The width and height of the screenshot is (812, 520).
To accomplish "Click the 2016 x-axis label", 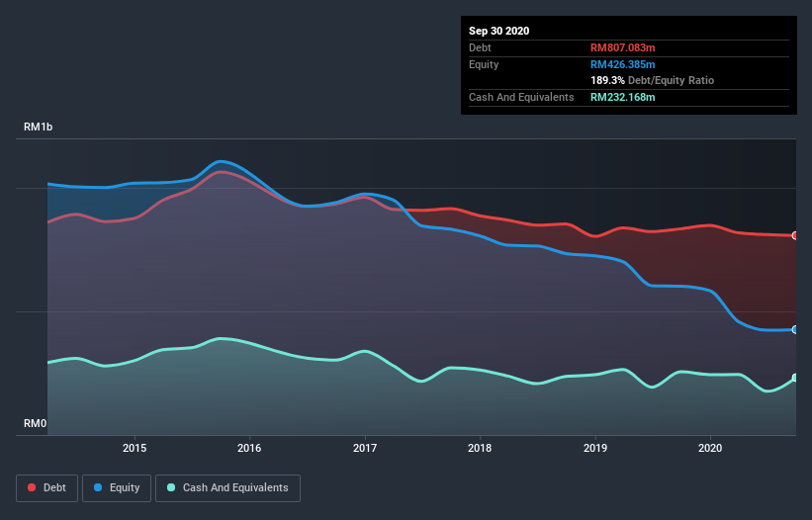I will 249,448.
